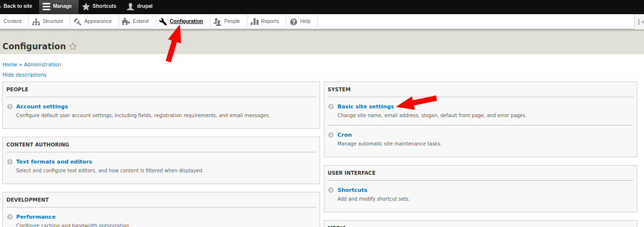Click arrow bullet beside Shortcuts link

[331, 190]
